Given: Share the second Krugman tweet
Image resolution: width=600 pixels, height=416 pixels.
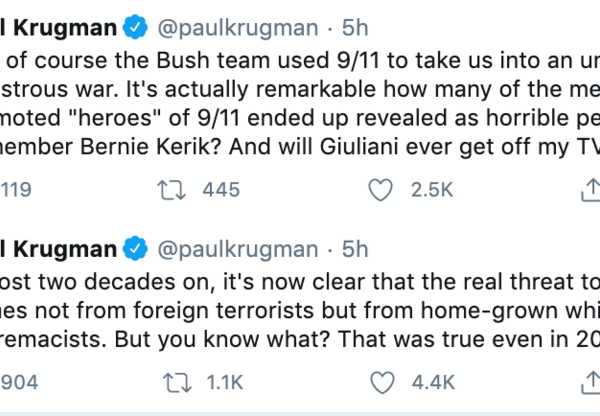Looking at the screenshot, I should (587, 380).
